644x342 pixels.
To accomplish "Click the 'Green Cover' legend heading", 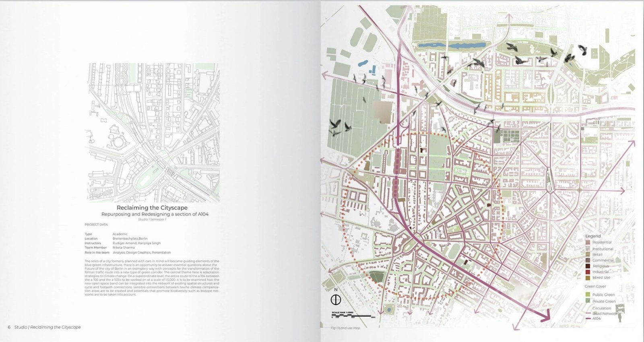I will click(x=595, y=286).
